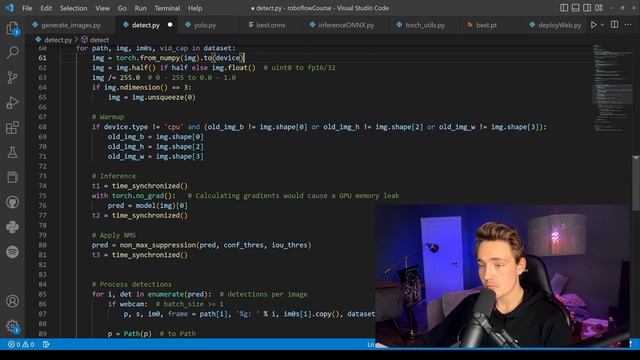The height and width of the screenshot is (360, 640).
Task: Open the Selection menu
Action: [73, 8]
